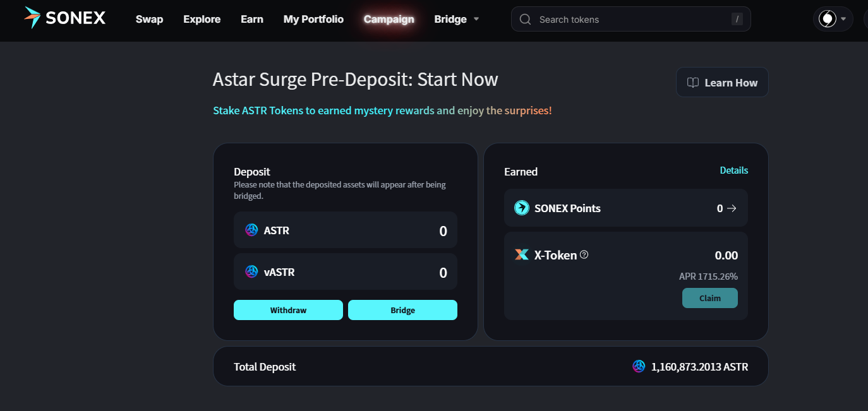
Task: Open the X-Token help question mark
Action: click(584, 255)
